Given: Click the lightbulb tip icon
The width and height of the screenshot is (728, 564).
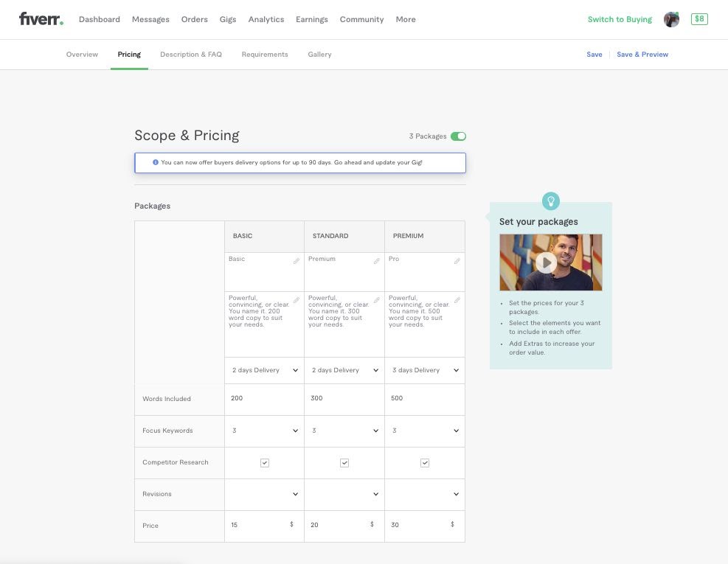Looking at the screenshot, I should coord(551,201).
